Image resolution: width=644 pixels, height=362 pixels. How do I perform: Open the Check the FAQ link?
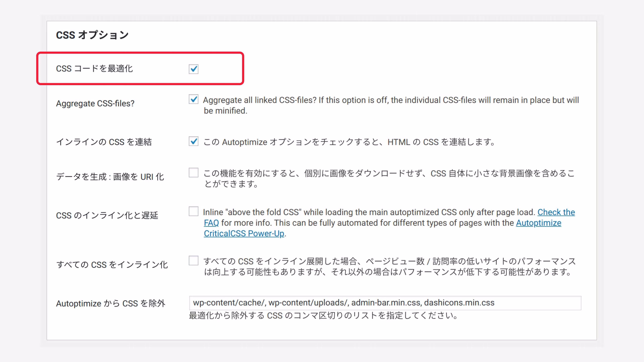tap(556, 212)
